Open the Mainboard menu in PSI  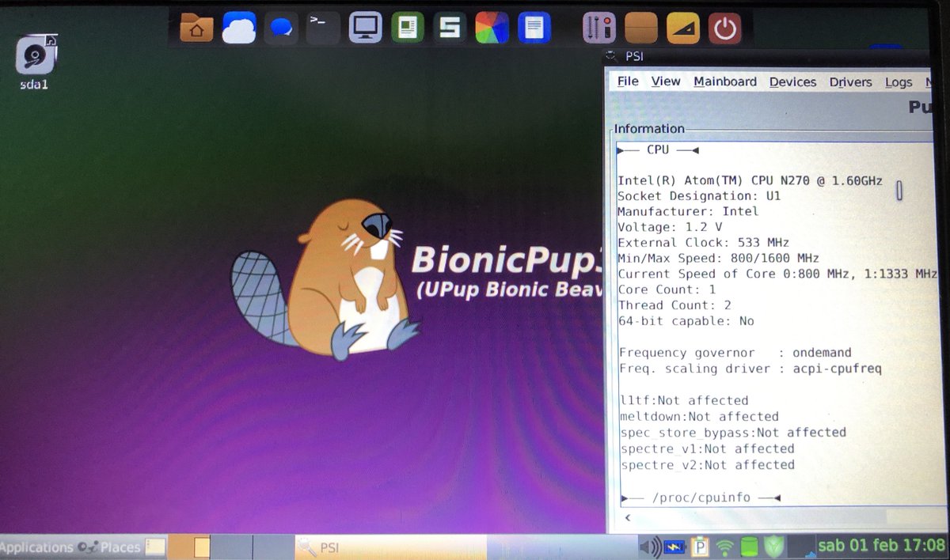tap(725, 81)
